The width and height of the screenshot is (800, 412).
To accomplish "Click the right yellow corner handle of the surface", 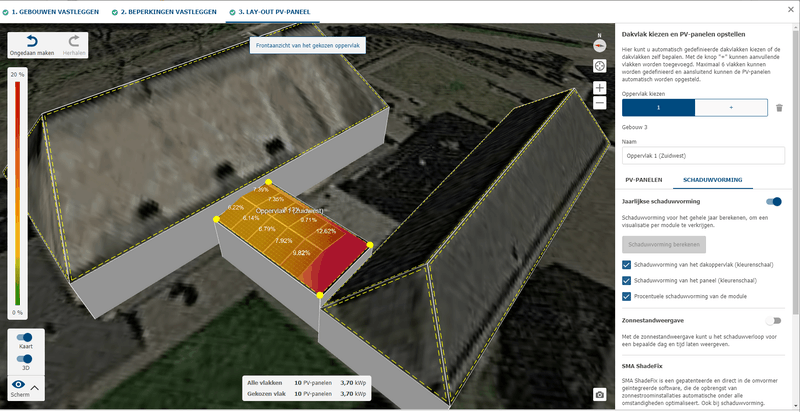I will point(370,245).
